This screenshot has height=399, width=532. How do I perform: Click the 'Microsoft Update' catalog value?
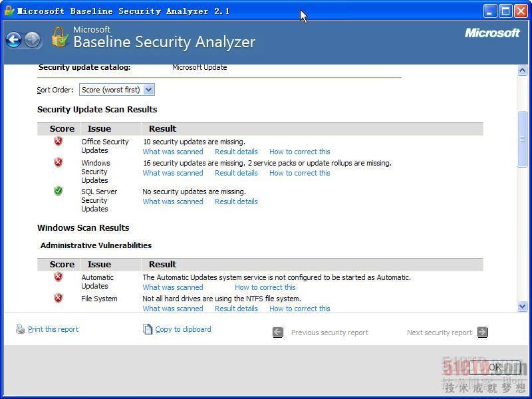[199, 67]
